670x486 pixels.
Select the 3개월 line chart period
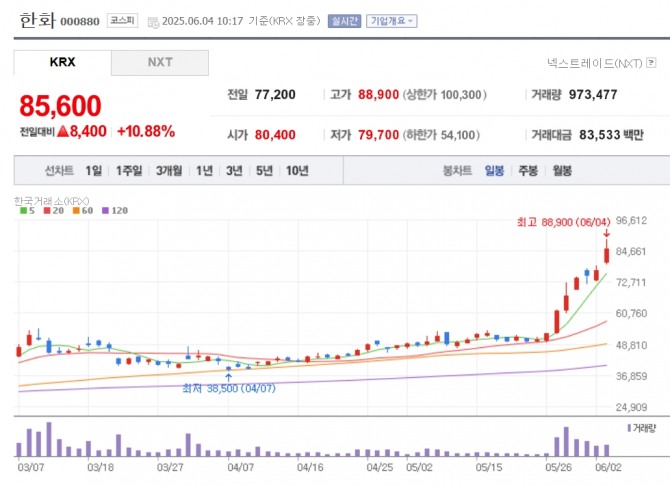pyautogui.click(x=169, y=171)
